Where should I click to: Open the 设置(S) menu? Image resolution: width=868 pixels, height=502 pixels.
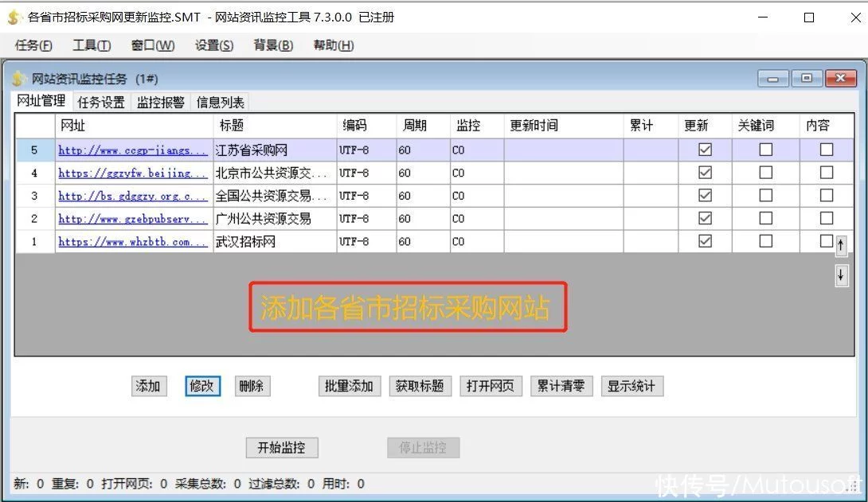[x=214, y=45]
